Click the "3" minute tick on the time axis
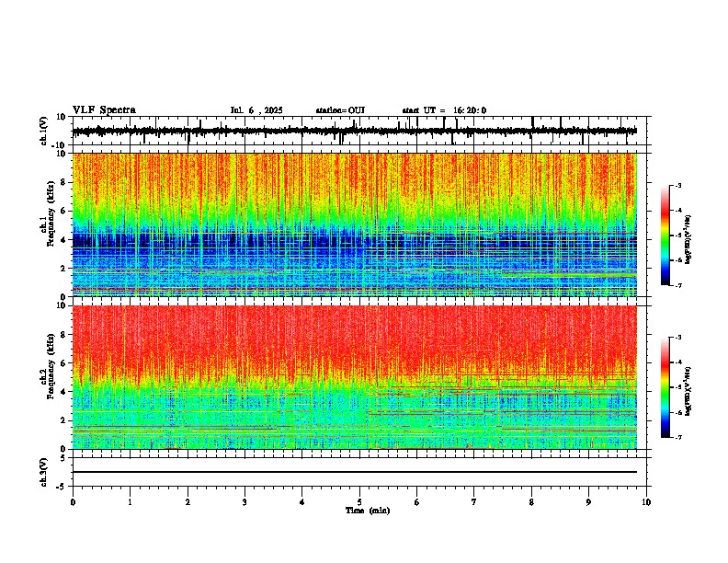Screen dimensions: 728x563 pyautogui.click(x=245, y=502)
